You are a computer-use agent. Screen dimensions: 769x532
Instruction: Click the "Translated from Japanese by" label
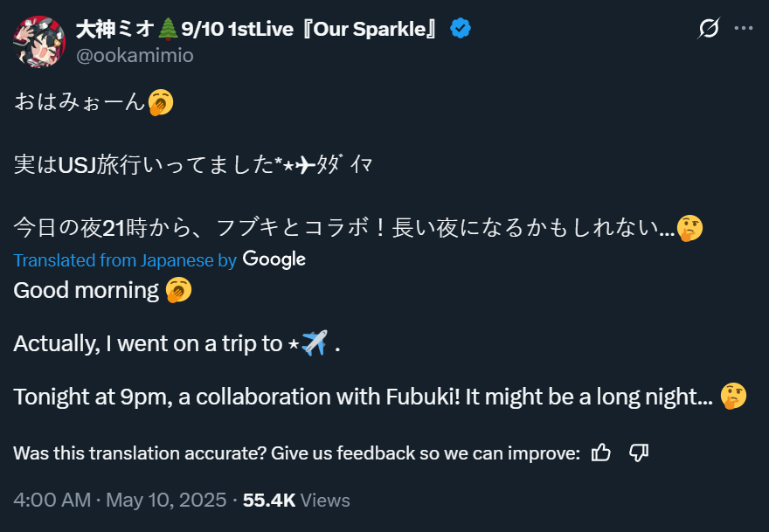coord(125,259)
